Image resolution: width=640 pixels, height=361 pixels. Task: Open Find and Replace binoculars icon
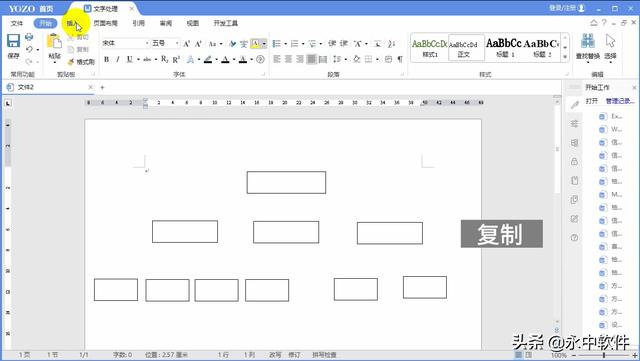click(588, 42)
